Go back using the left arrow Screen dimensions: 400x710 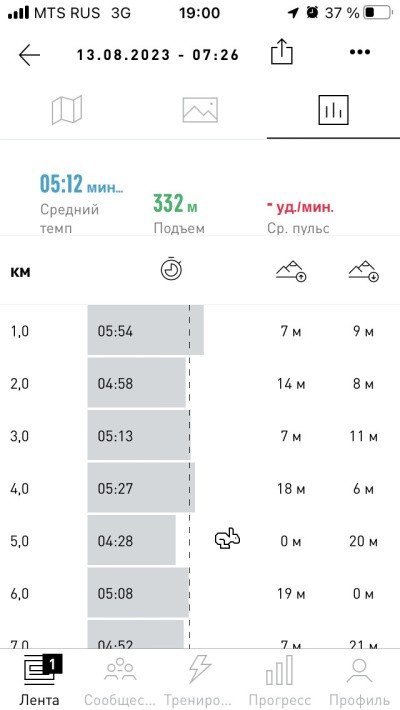pos(29,55)
